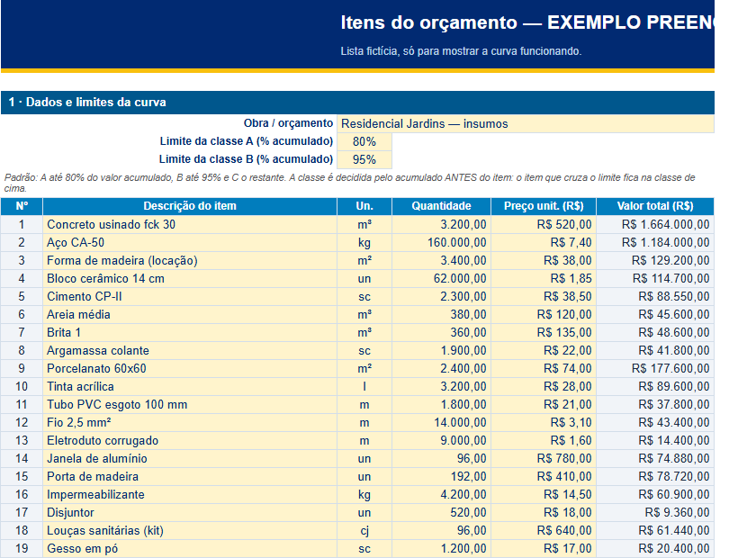Select the 'Areia média' cell
The width and height of the screenshot is (756, 558).
click(x=190, y=315)
